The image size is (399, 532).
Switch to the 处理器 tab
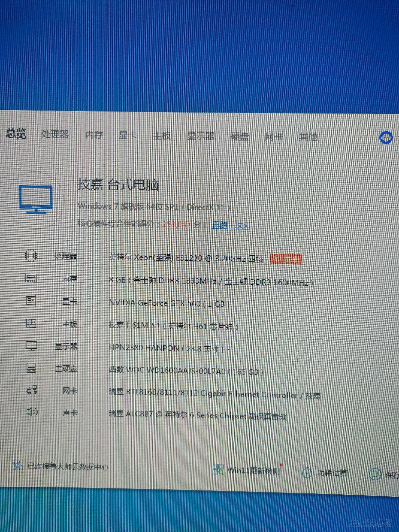click(x=55, y=134)
